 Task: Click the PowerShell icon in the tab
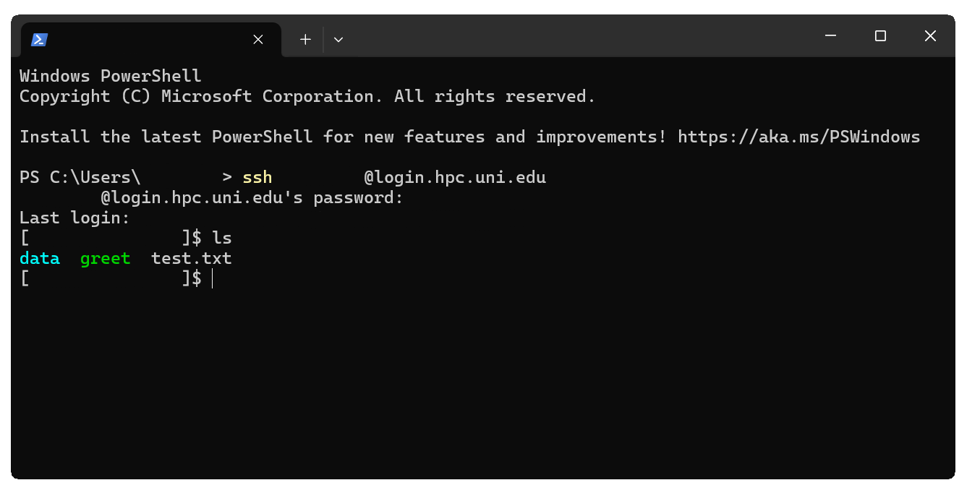(x=39, y=40)
